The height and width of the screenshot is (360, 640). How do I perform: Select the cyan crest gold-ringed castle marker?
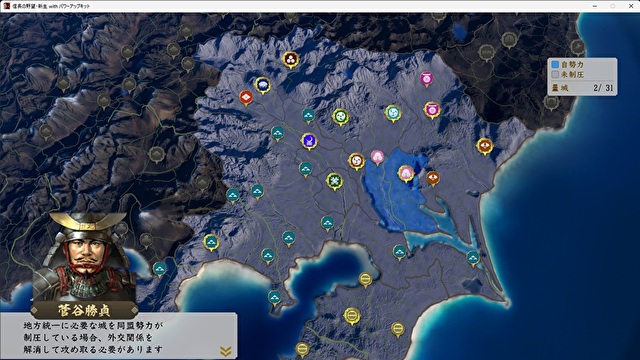(393, 113)
